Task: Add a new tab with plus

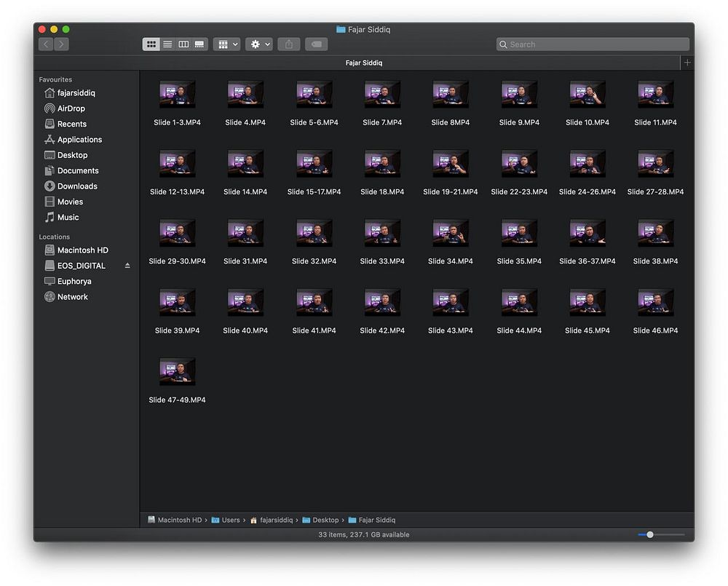Action: coord(687,62)
